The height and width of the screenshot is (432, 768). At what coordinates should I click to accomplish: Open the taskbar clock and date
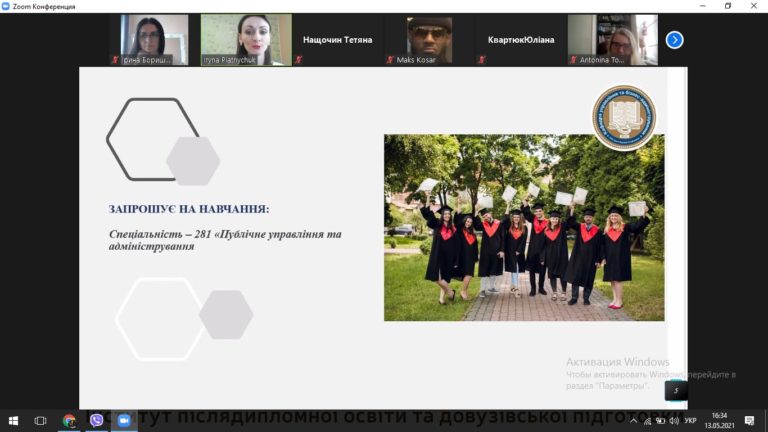point(719,420)
